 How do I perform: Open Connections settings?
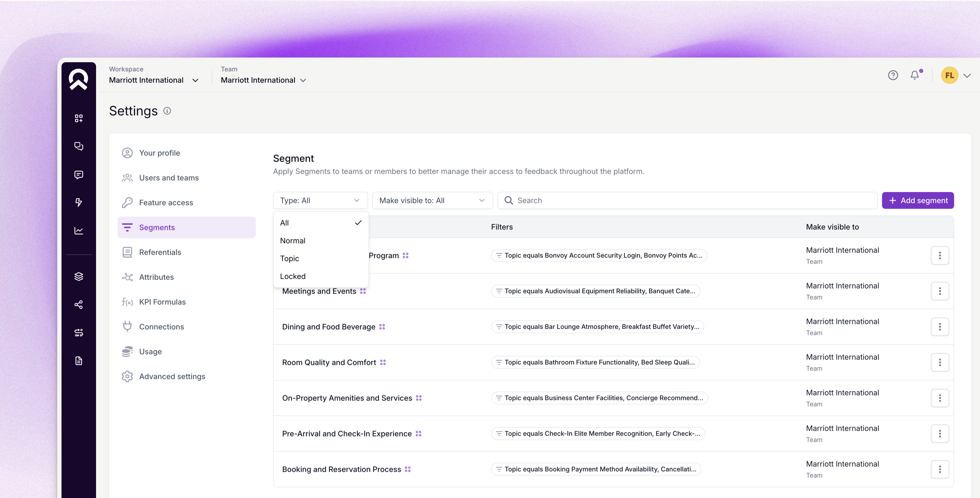(186, 327)
